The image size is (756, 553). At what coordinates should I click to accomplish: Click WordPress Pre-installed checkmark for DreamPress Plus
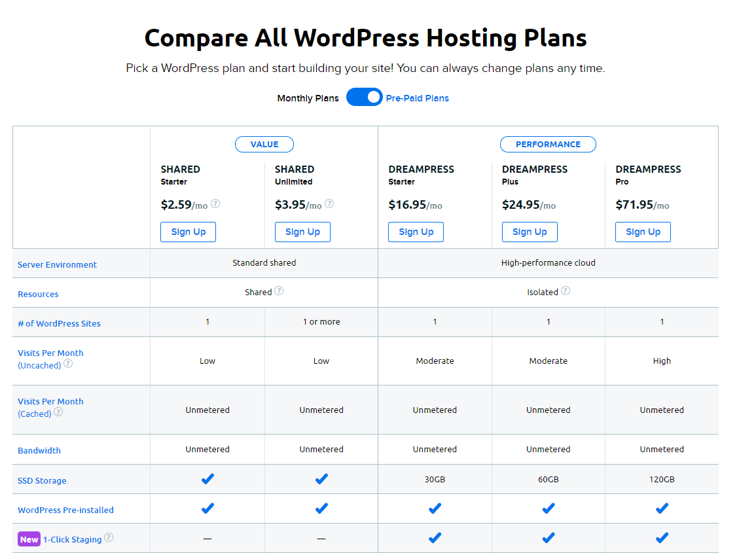point(549,508)
